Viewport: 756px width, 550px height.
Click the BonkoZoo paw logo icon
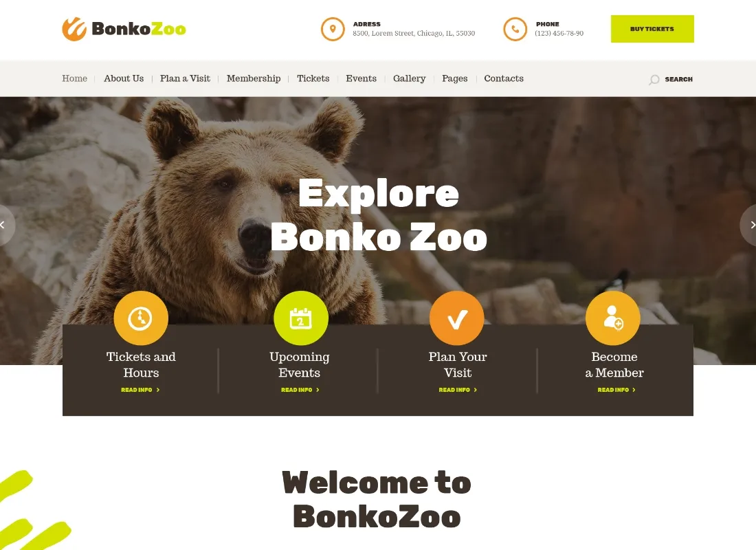[x=74, y=29]
